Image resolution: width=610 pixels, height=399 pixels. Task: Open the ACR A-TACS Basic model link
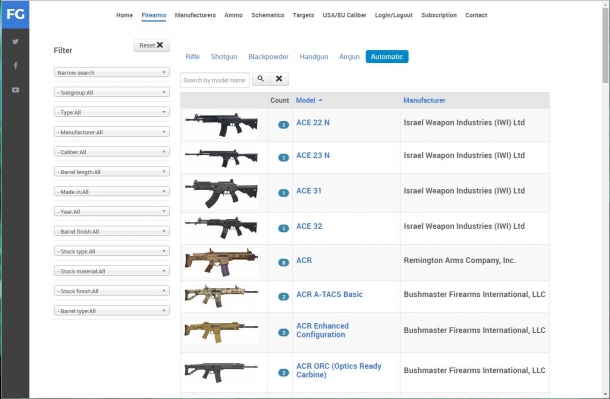point(330,294)
